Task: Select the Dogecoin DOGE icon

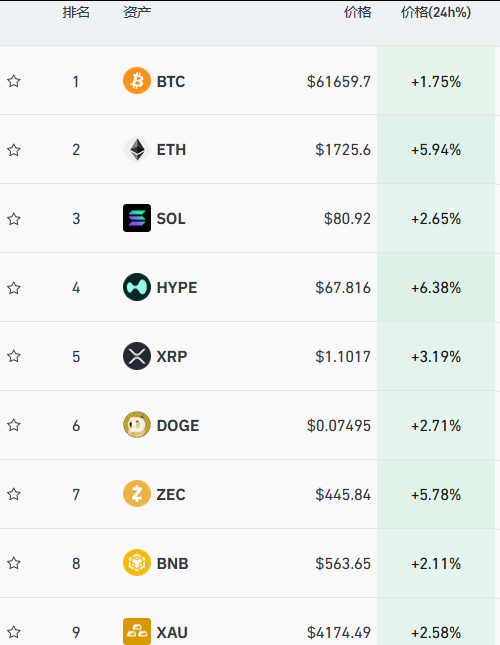Action: [137, 425]
